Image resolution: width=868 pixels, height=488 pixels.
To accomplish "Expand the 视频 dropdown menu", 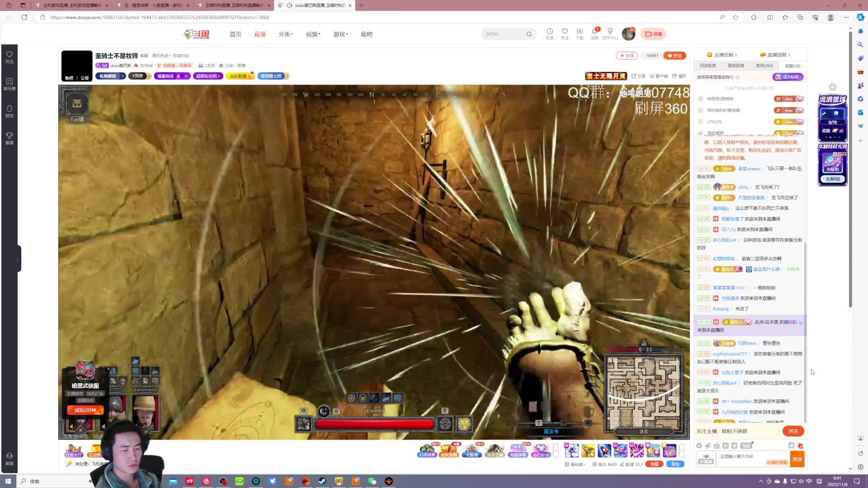I will (313, 34).
